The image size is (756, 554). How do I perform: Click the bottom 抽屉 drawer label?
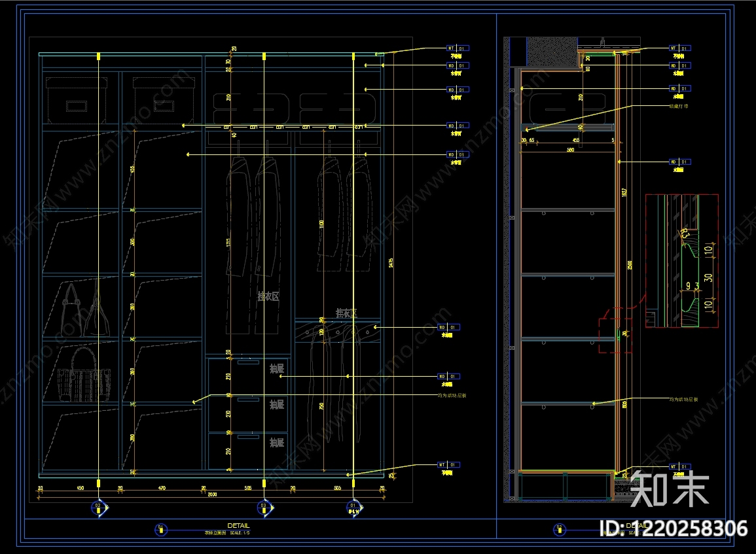pos(277,442)
